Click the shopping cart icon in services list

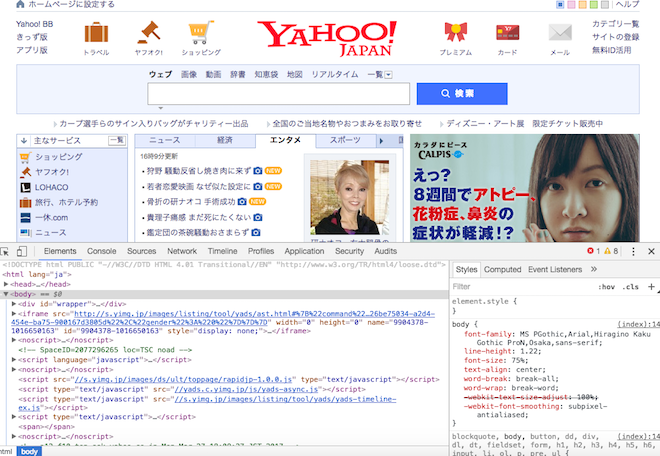25,157
